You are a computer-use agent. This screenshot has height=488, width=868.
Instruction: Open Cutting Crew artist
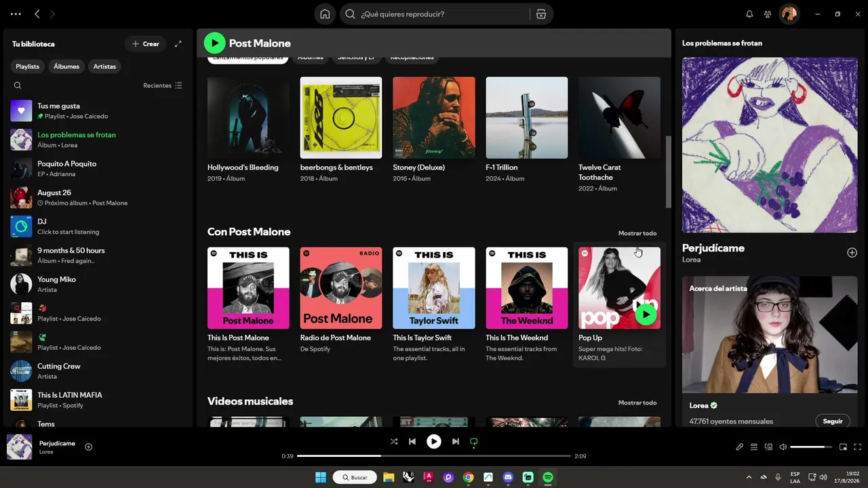tap(99, 371)
